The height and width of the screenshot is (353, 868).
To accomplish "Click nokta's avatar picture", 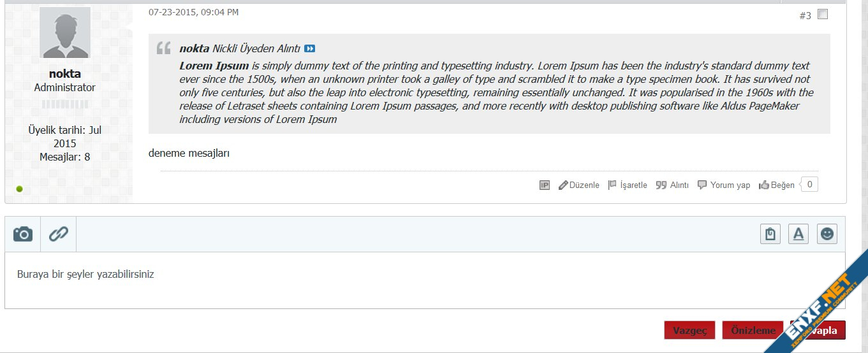I will pos(65,32).
